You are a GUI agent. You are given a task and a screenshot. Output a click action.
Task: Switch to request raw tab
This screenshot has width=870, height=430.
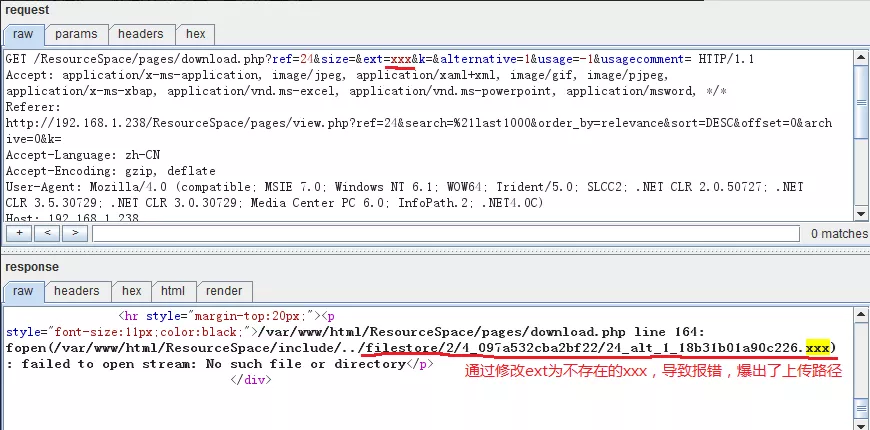23,34
